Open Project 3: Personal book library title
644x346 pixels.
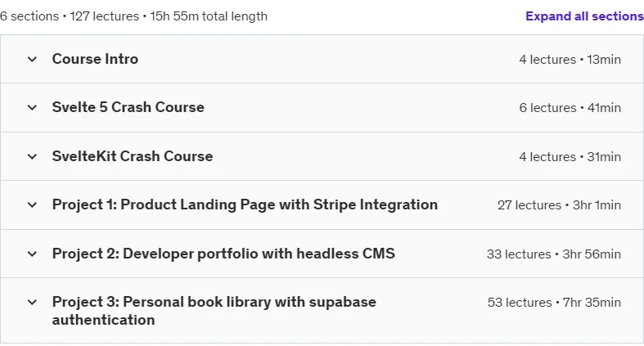[x=214, y=311]
